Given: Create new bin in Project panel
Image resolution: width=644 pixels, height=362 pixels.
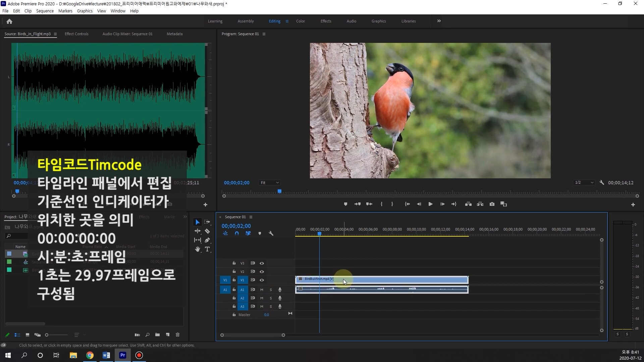Looking at the screenshot, I should (157, 335).
